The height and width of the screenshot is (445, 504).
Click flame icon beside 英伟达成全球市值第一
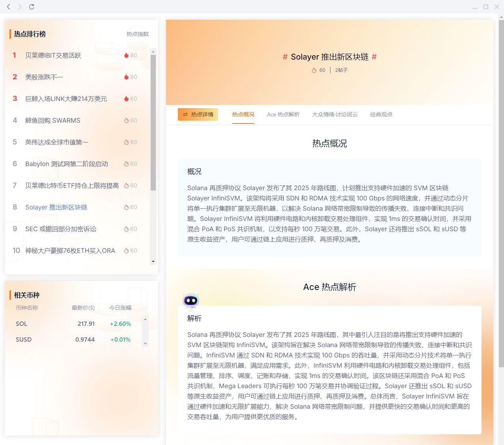tap(126, 142)
